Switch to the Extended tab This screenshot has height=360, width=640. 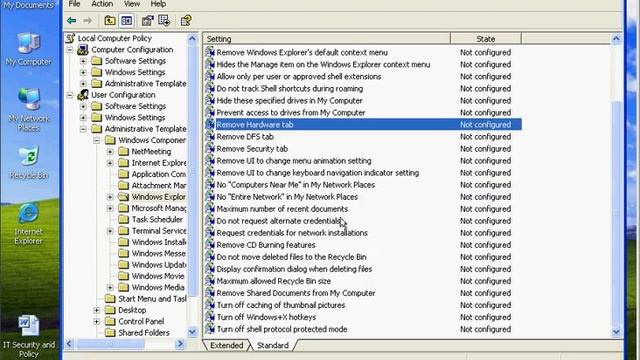point(227,345)
